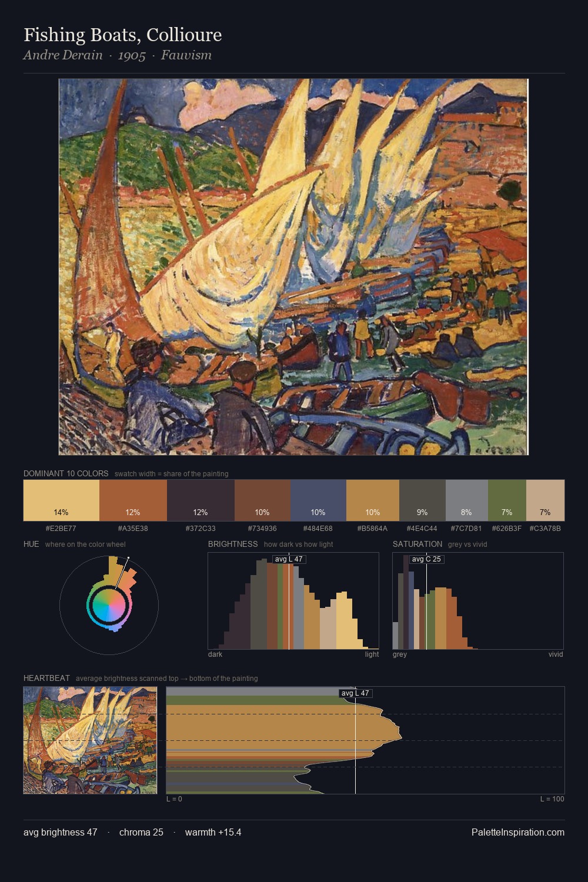This screenshot has height=882, width=588.
Task: Click the hex code #B5864A label
Action: click(x=373, y=529)
